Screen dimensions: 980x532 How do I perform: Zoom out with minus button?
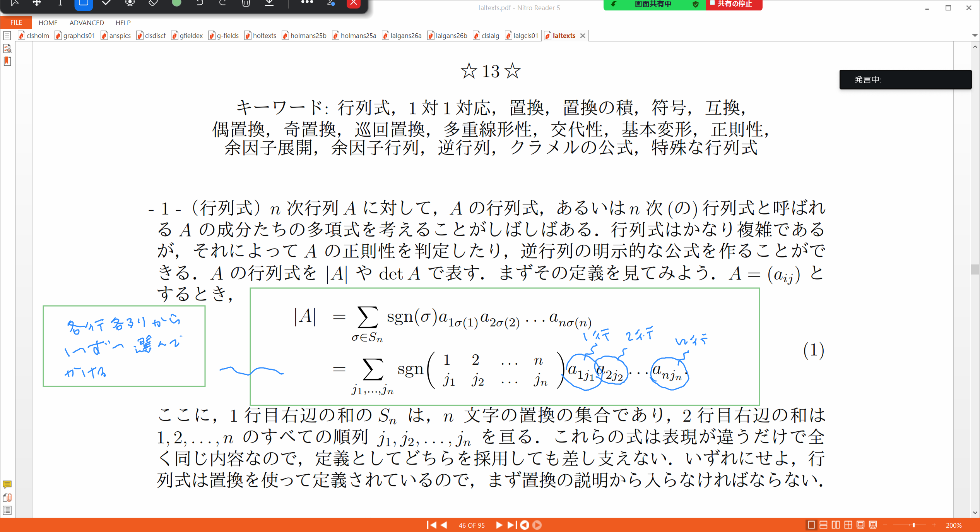[885, 525]
